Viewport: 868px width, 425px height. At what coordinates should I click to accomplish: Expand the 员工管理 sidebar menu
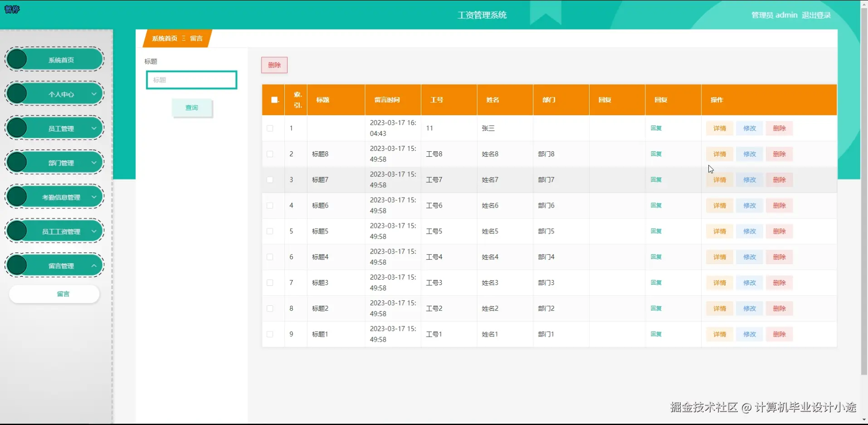coord(54,129)
